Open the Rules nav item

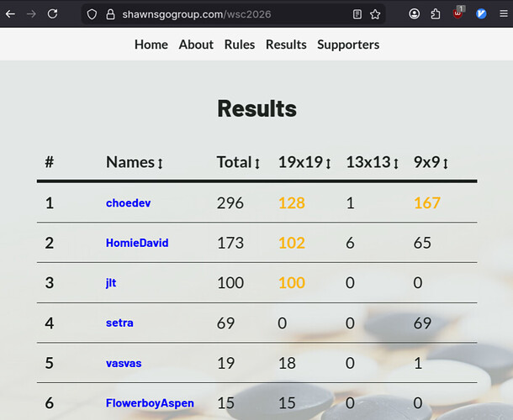click(240, 45)
